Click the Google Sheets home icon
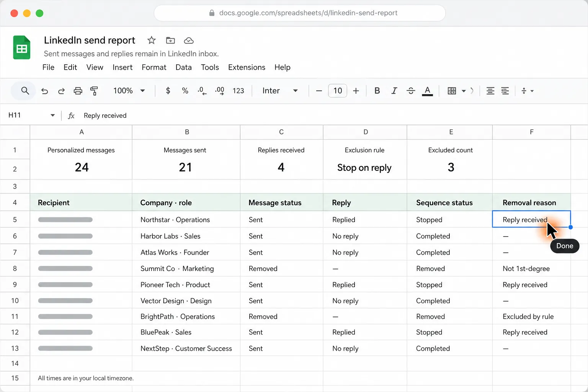This screenshot has height=392, width=588. pyautogui.click(x=22, y=47)
